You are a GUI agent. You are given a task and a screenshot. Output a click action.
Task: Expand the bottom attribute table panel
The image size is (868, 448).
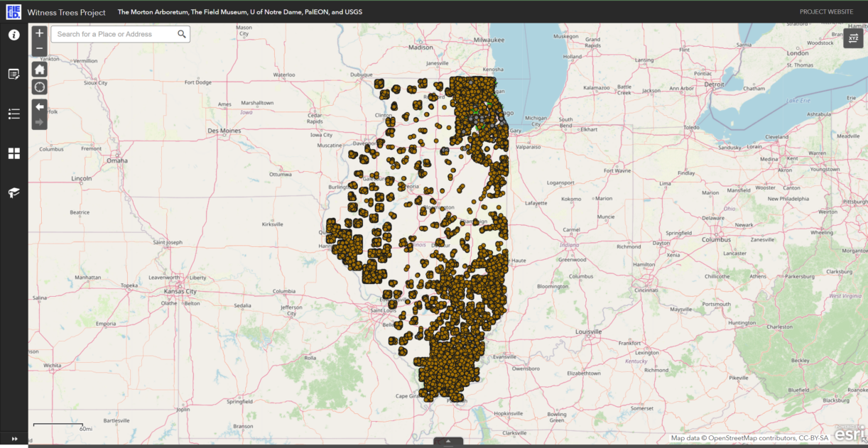pos(448,442)
